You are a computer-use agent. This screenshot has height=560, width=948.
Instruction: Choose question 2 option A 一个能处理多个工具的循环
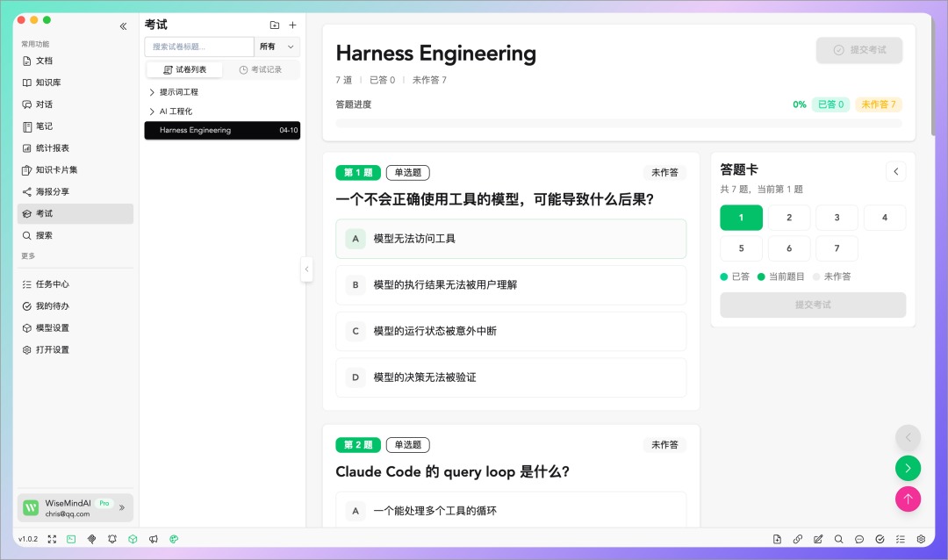(x=511, y=511)
